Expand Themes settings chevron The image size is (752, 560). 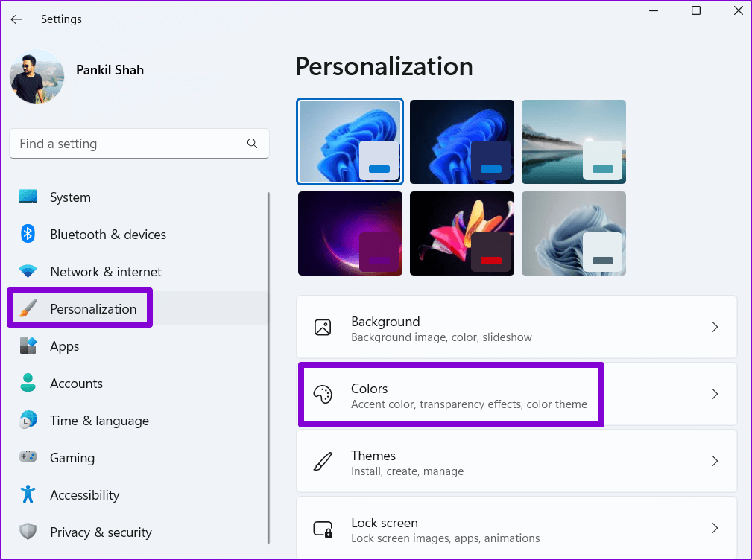[715, 462]
